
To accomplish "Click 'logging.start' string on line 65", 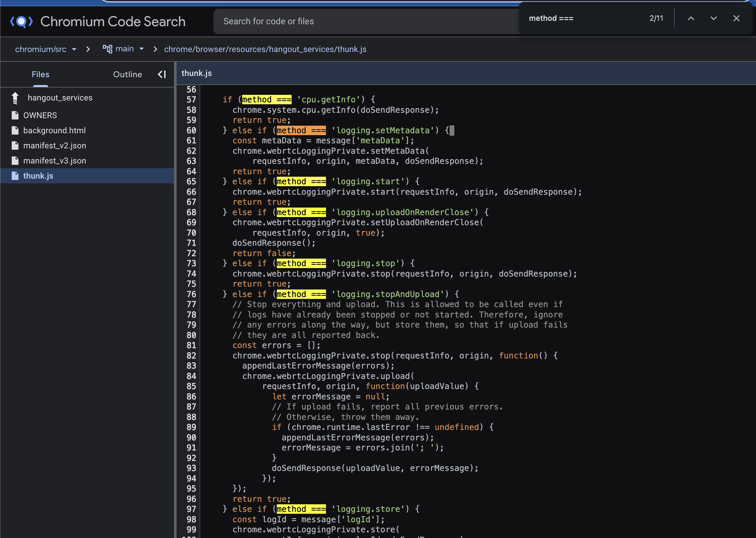I will [368, 181].
